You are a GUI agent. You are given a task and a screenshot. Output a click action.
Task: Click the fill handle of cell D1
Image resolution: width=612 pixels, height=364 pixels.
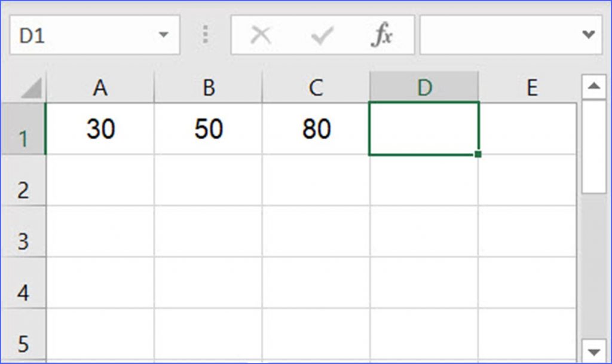click(478, 154)
